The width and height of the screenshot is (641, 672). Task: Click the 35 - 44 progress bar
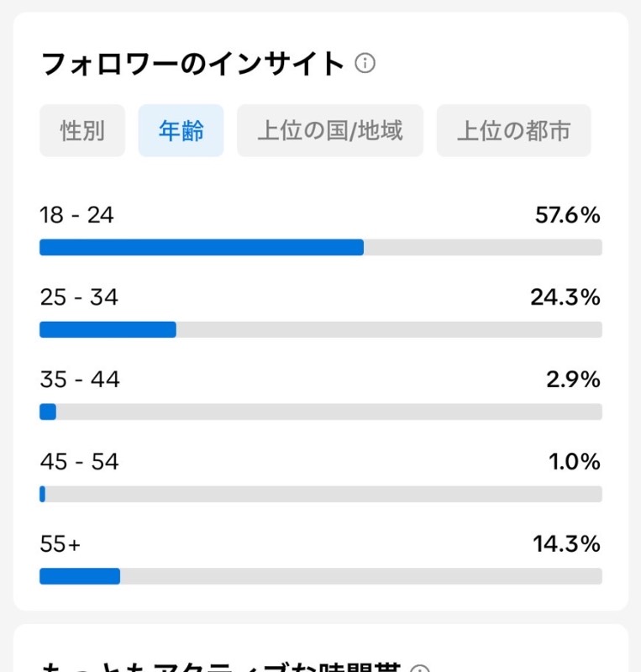click(x=321, y=412)
